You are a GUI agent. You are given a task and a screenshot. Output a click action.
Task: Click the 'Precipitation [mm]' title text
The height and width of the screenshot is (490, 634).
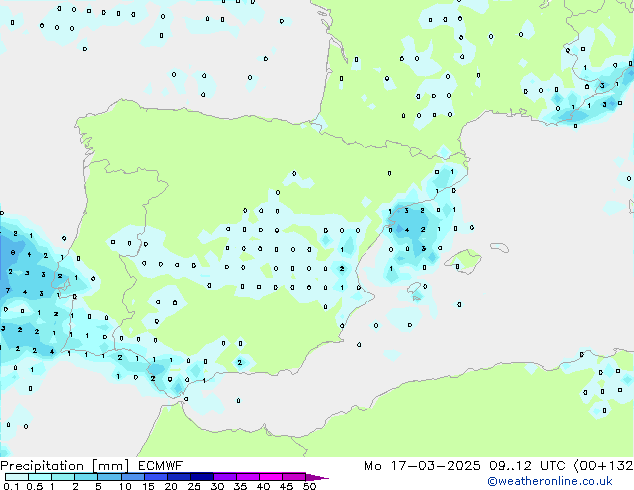click(65, 466)
